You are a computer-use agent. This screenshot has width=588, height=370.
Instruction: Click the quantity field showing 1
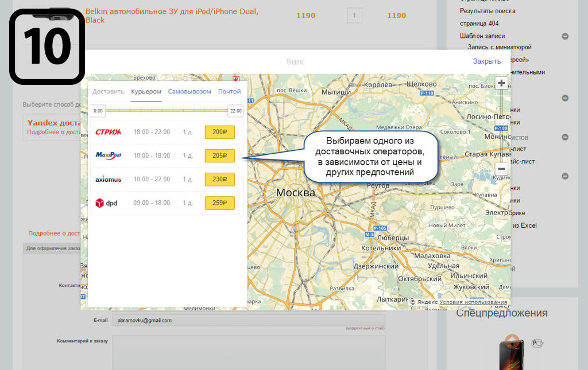[354, 15]
